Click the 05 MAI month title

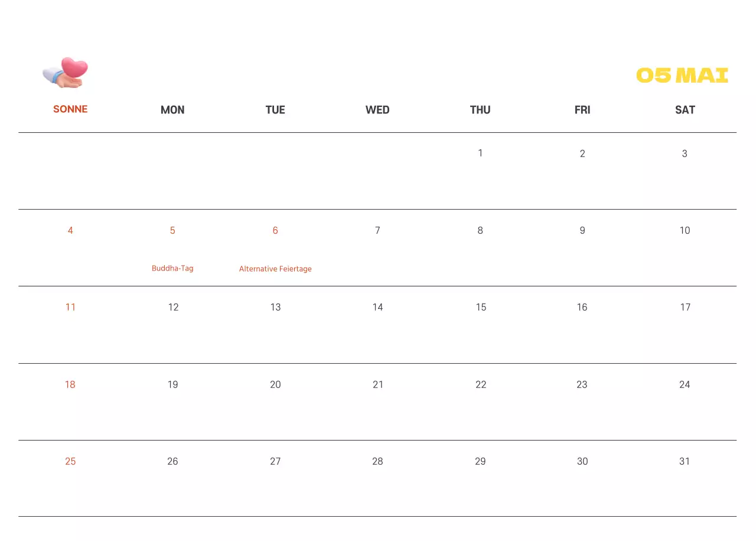tap(682, 76)
